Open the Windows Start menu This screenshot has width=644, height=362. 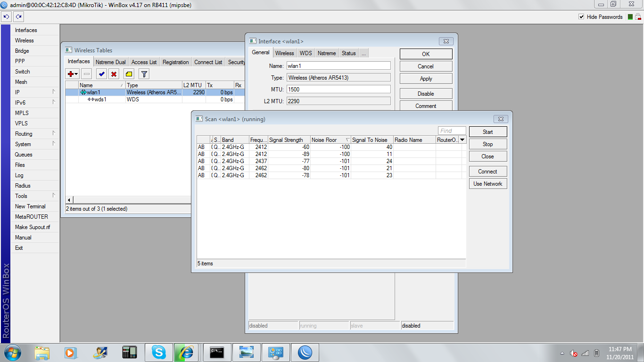tap(12, 353)
